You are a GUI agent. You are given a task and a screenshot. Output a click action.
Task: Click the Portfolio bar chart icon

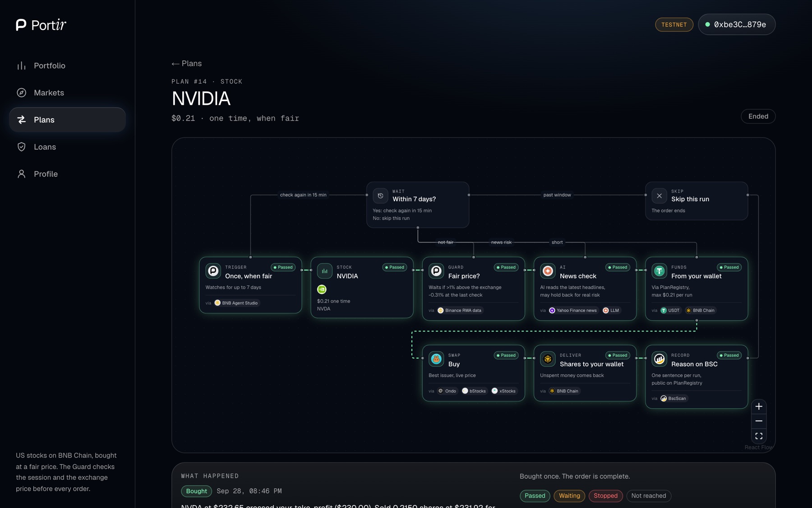pos(21,65)
